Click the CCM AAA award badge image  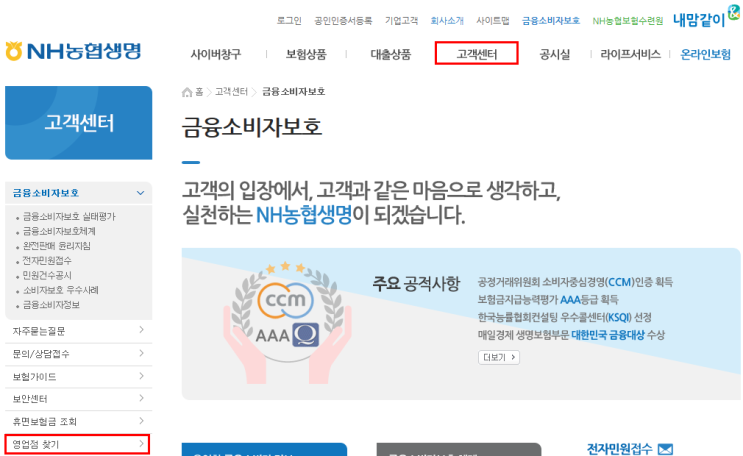coord(287,322)
